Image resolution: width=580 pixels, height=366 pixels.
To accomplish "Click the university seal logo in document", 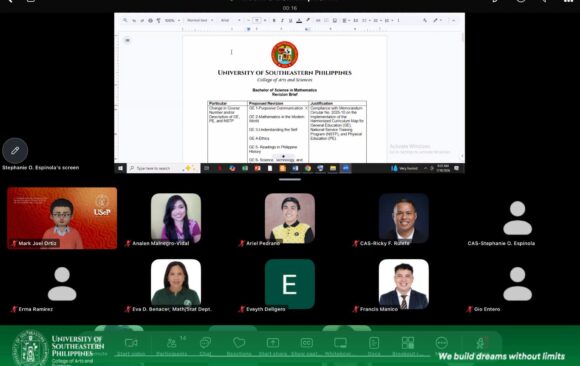I will pos(284,54).
